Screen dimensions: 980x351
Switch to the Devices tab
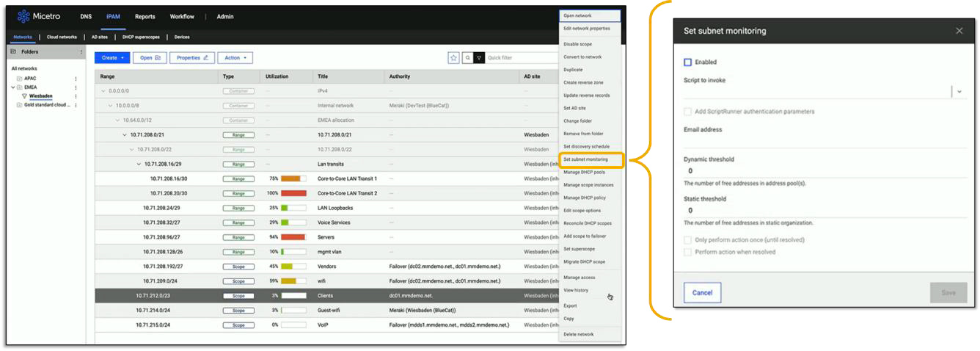click(182, 37)
